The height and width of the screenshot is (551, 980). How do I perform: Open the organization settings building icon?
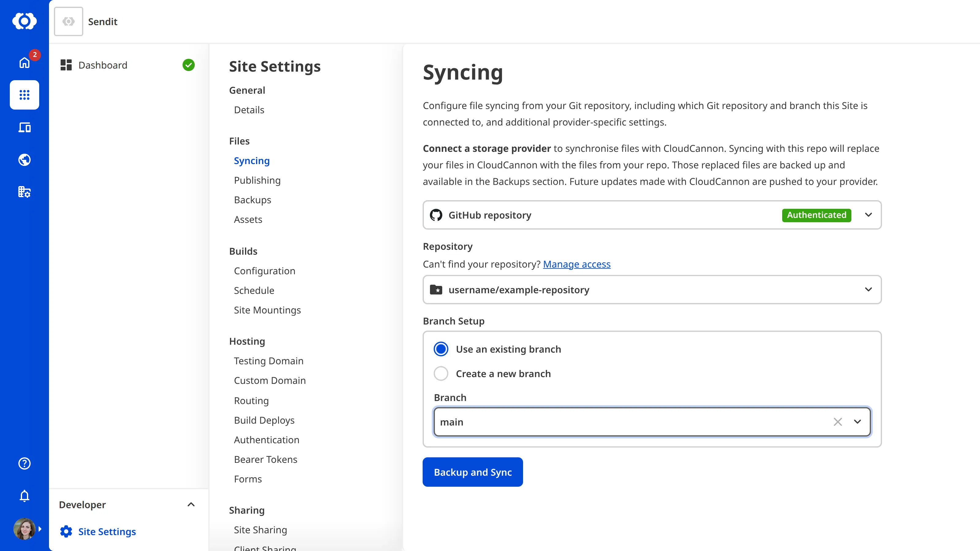[24, 192]
